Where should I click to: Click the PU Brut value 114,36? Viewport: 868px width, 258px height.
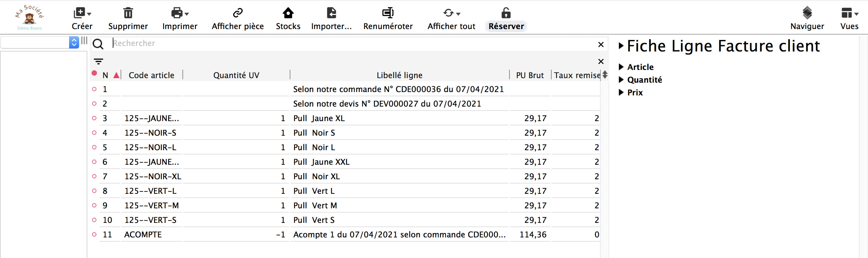point(533,234)
